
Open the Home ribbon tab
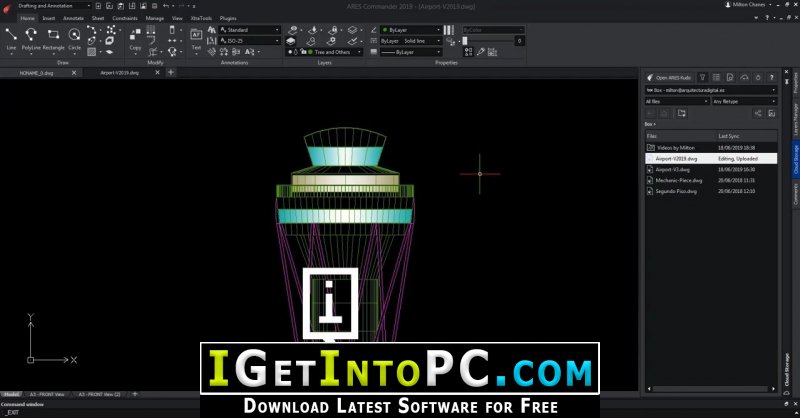(28, 18)
